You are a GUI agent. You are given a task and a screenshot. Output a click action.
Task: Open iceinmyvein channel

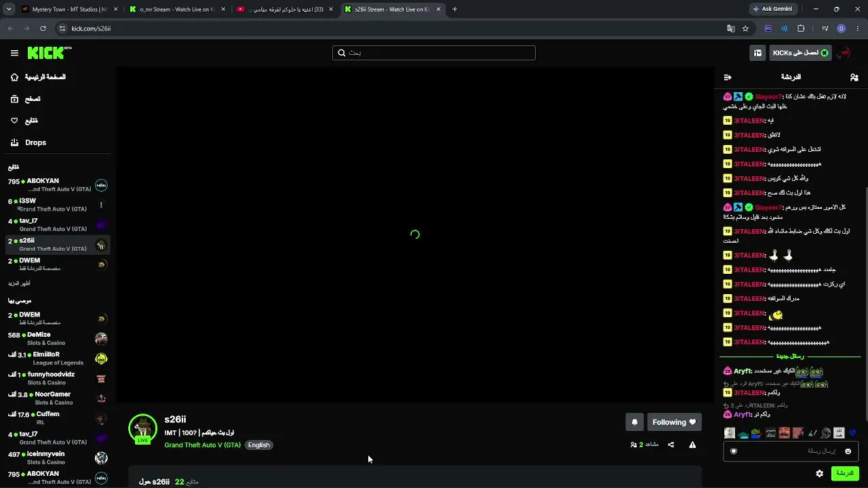[58, 457]
